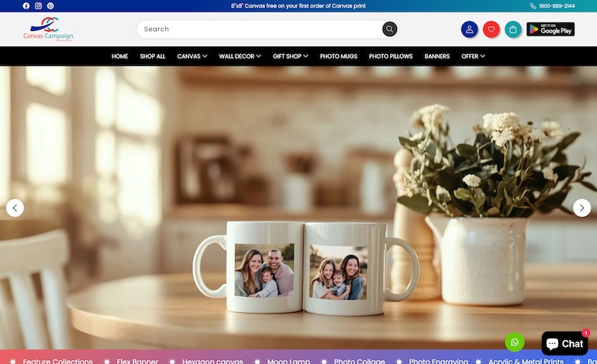Open the user account icon
Image resolution: width=597 pixels, height=364 pixels.
click(469, 29)
